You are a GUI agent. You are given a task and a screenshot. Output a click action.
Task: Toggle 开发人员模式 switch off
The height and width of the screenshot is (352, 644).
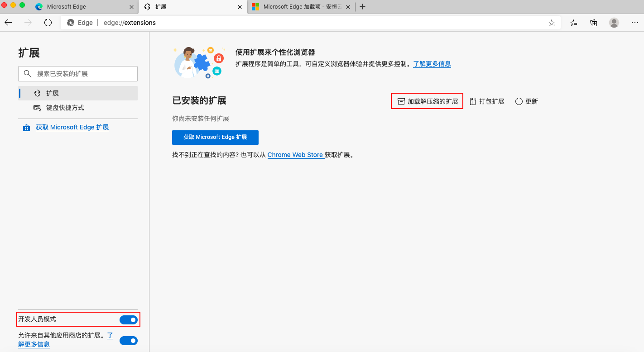point(129,319)
